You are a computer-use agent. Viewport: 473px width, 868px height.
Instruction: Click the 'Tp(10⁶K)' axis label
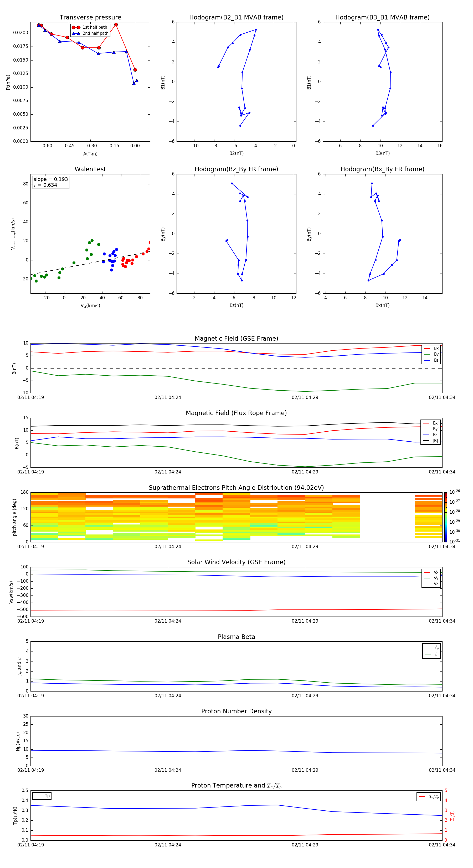click(x=15, y=815)
